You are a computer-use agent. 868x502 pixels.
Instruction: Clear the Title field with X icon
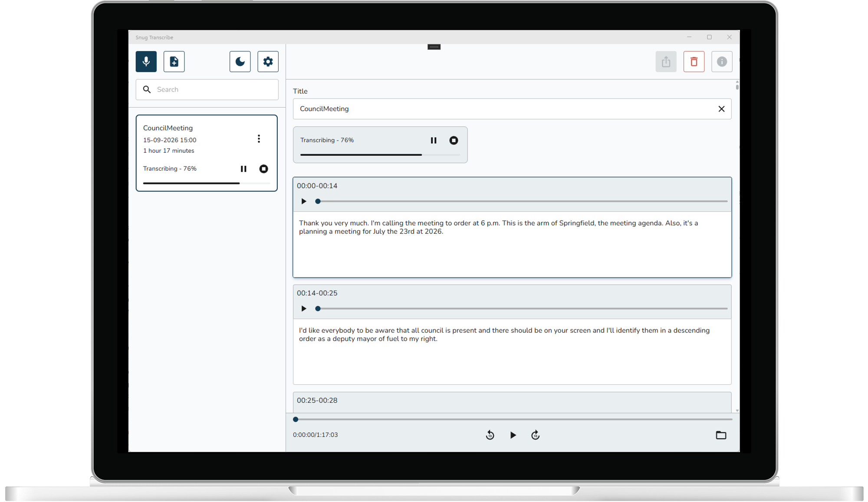coord(721,109)
